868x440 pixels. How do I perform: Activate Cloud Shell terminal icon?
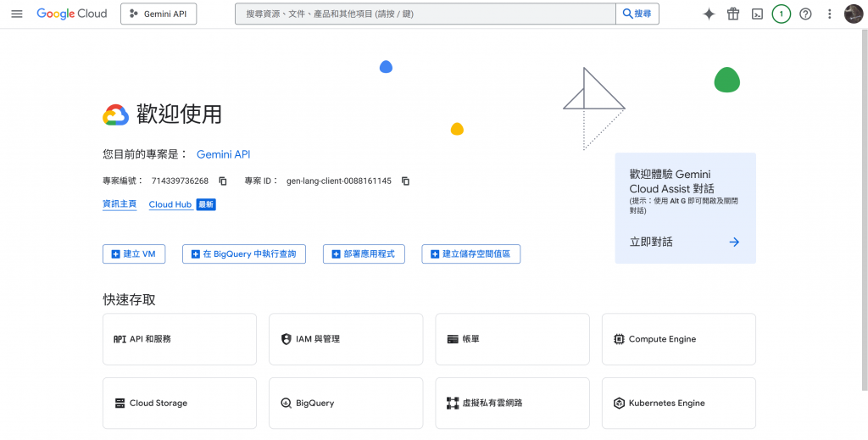point(757,14)
